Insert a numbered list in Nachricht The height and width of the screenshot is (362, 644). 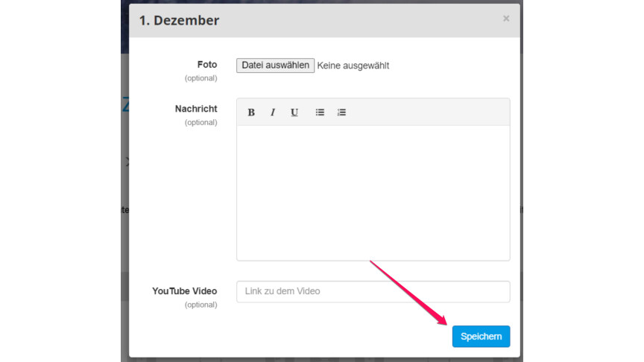(x=341, y=112)
